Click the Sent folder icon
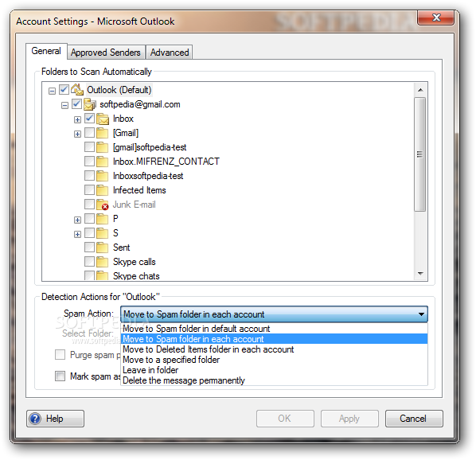 tap(103, 248)
